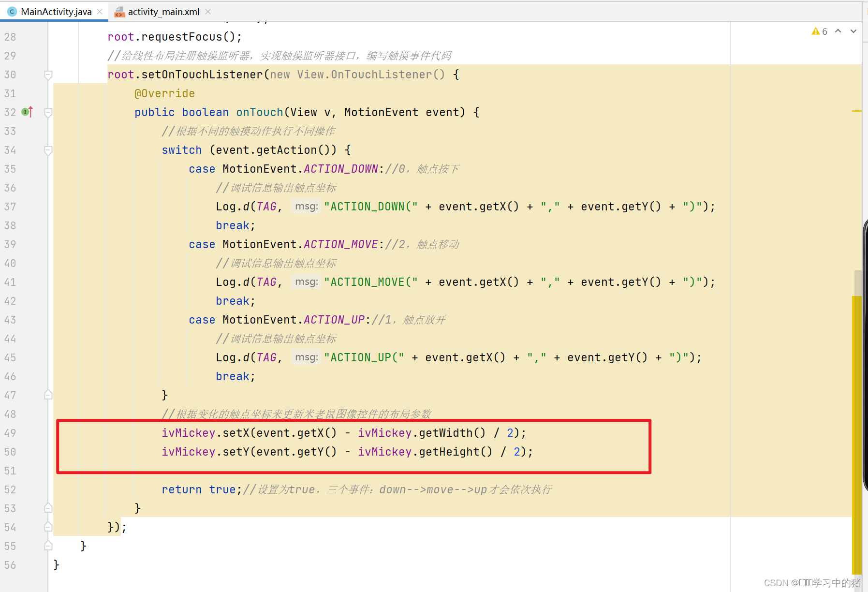Click line number 49 in the gutter
The width and height of the screenshot is (868, 592).
point(10,433)
